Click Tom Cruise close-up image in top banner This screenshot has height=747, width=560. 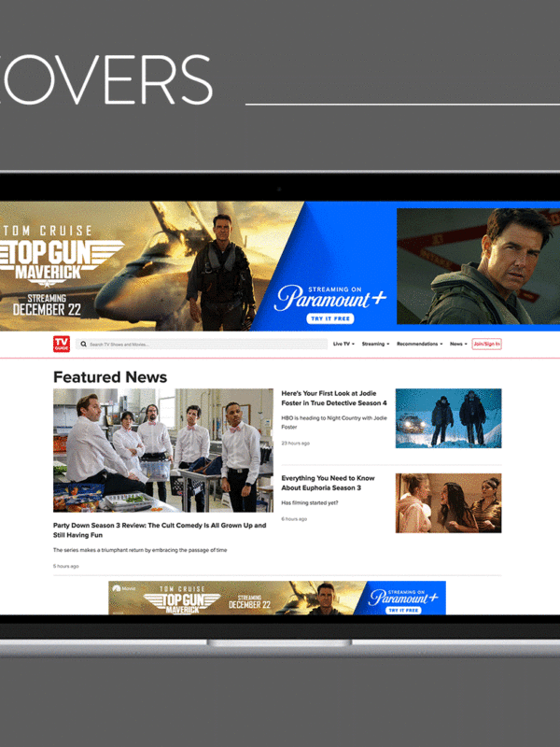tap(478, 266)
